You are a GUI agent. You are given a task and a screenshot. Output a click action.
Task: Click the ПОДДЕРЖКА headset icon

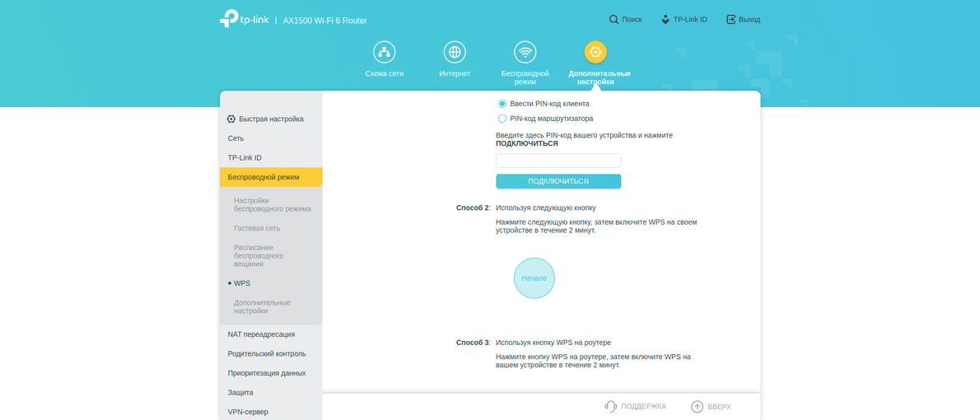click(x=610, y=406)
